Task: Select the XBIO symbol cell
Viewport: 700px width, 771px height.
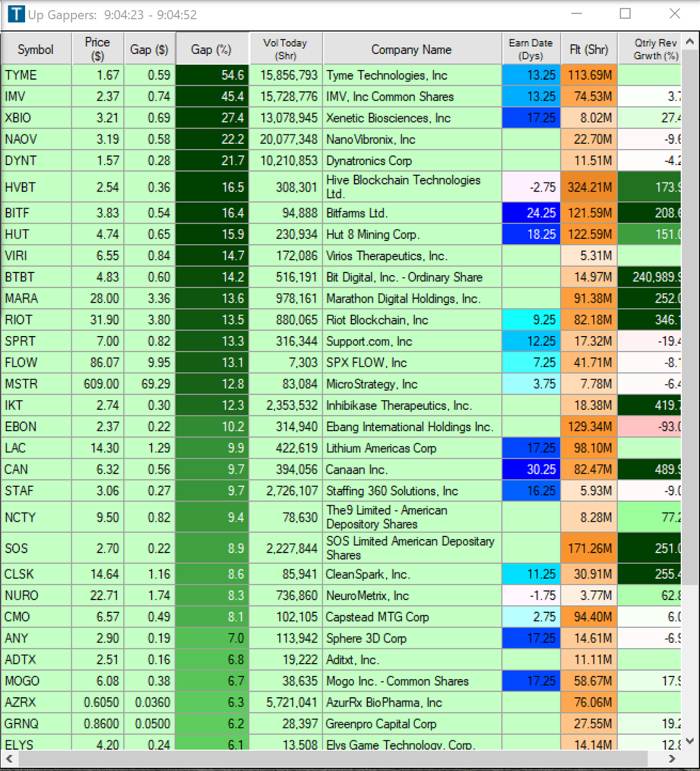Action: (36, 118)
